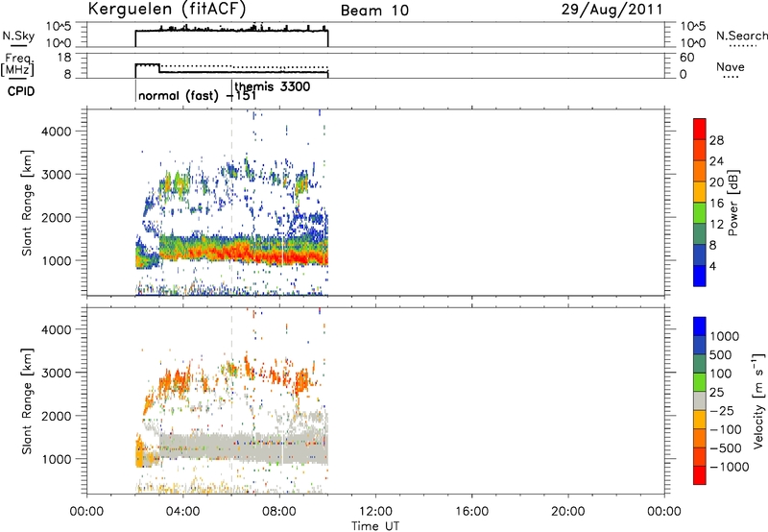Click the "normal (fast)" CPID text
Screen dimensions: 768x532
(179, 95)
